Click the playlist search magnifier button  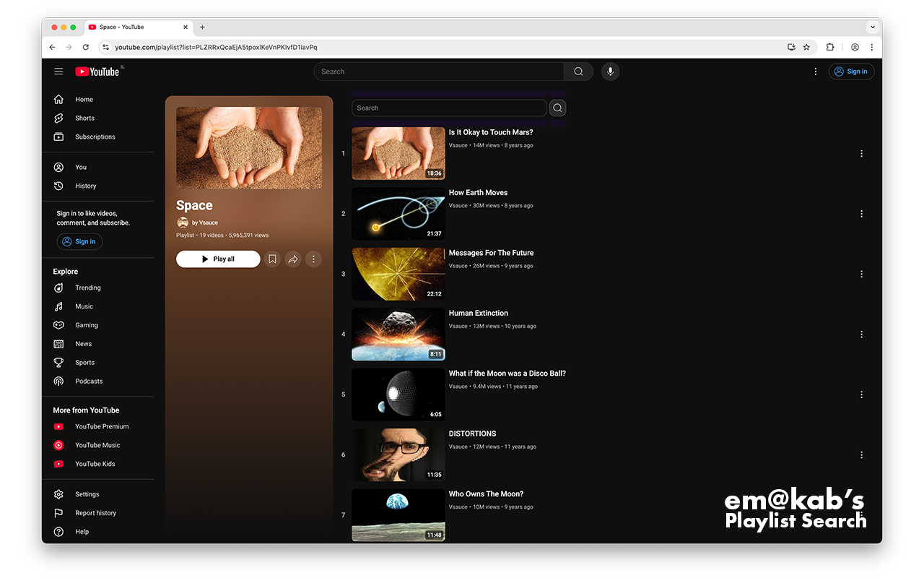pos(557,108)
